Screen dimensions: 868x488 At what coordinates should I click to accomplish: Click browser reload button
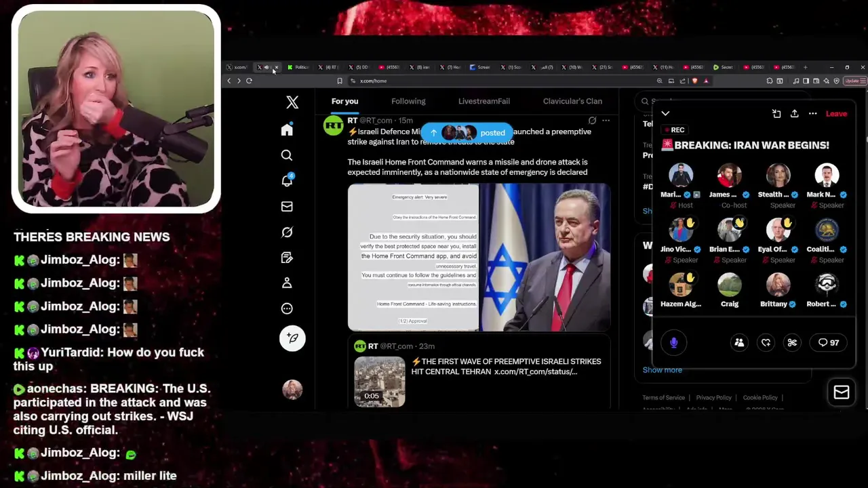249,81
